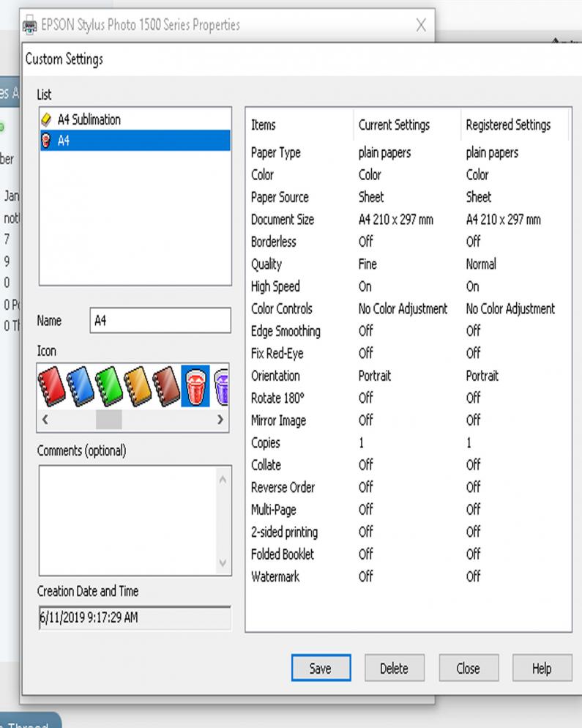This screenshot has width=582, height=728.
Task: Pick the green notebook icon
Action: [108, 386]
